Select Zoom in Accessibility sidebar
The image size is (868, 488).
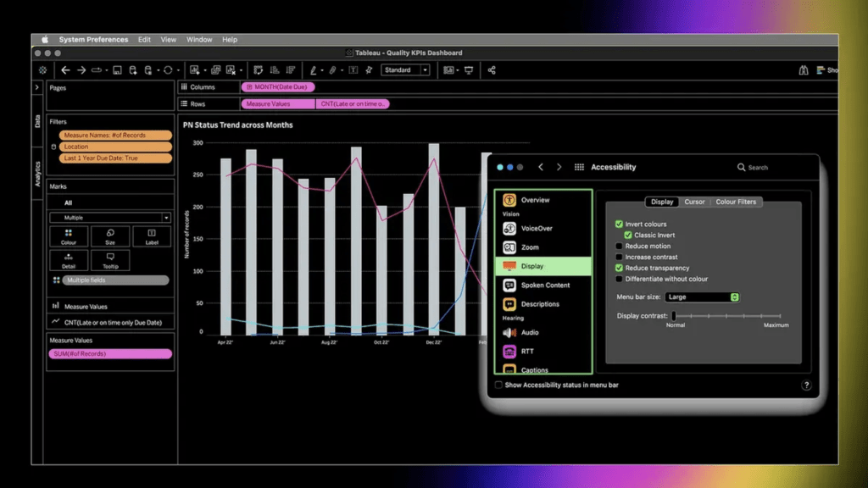(543, 247)
